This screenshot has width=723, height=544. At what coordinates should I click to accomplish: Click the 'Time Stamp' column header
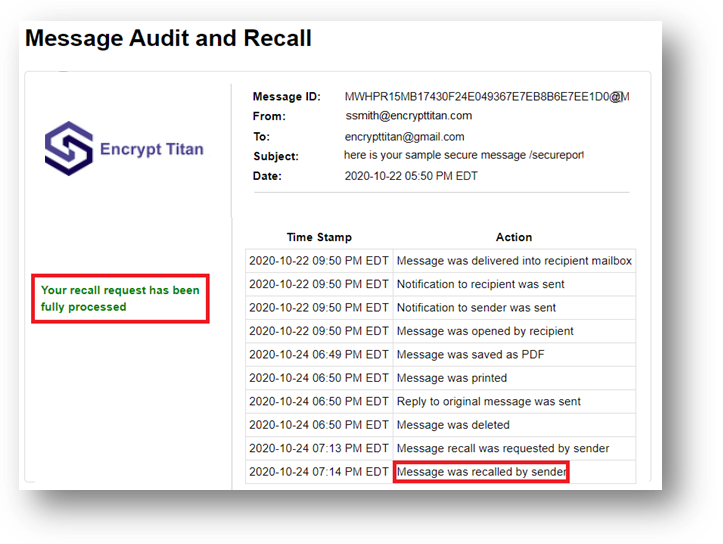point(319,237)
